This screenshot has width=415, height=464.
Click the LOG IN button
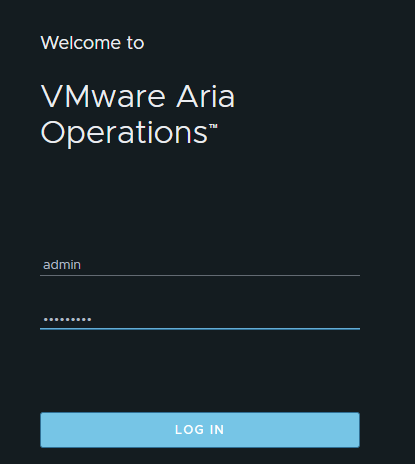[200, 430]
